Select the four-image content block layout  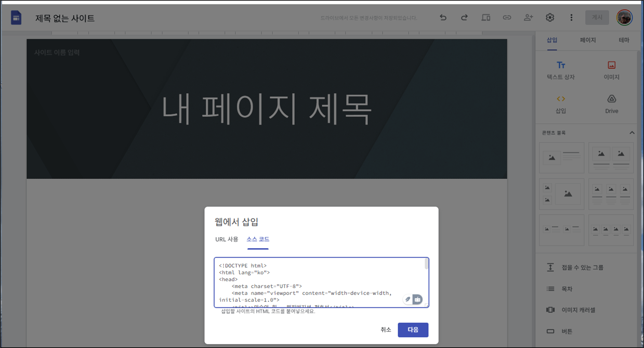coord(611,230)
